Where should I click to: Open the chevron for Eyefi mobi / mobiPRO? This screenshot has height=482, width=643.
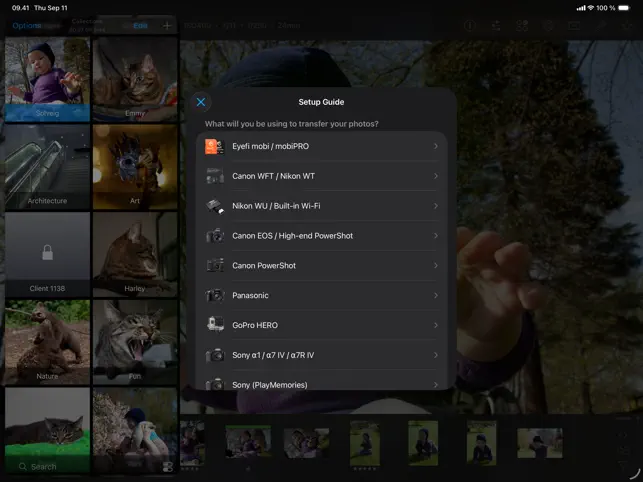(x=436, y=146)
